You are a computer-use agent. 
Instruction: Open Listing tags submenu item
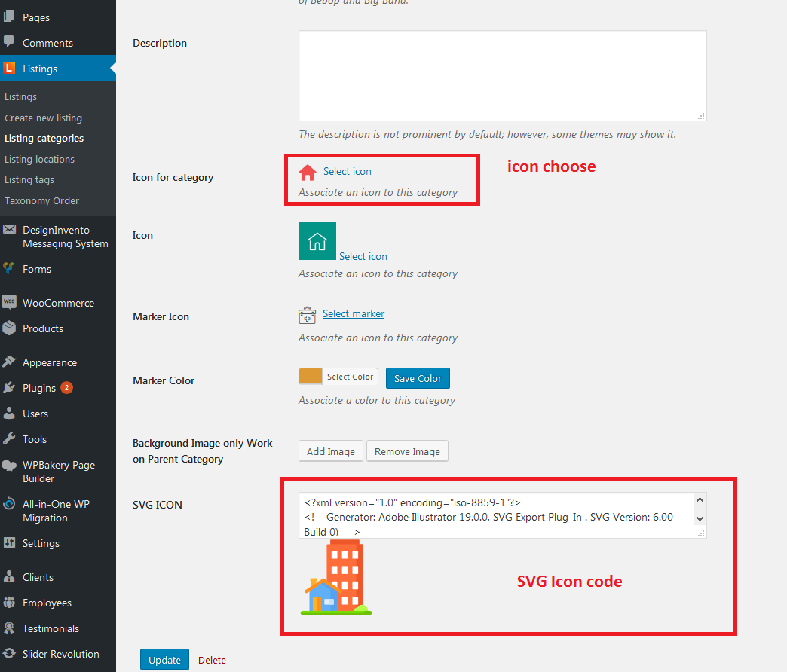pos(29,179)
